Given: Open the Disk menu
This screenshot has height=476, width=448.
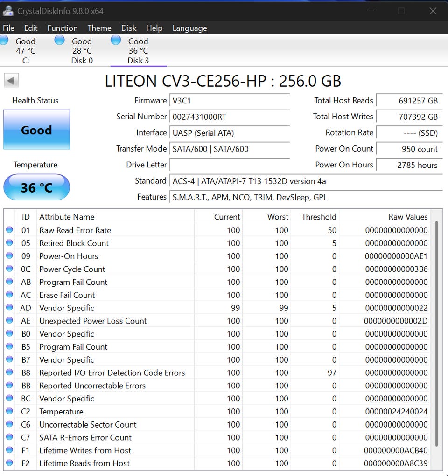Looking at the screenshot, I should [x=128, y=28].
